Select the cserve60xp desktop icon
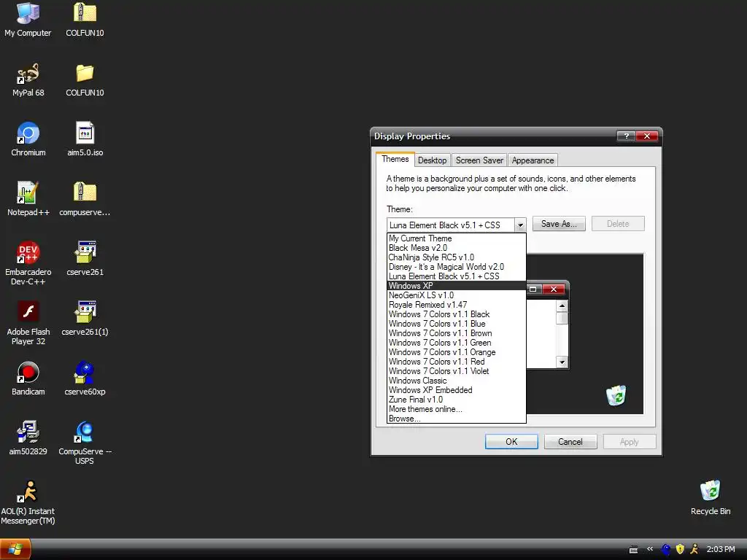The height and width of the screenshot is (560, 747). point(85,378)
